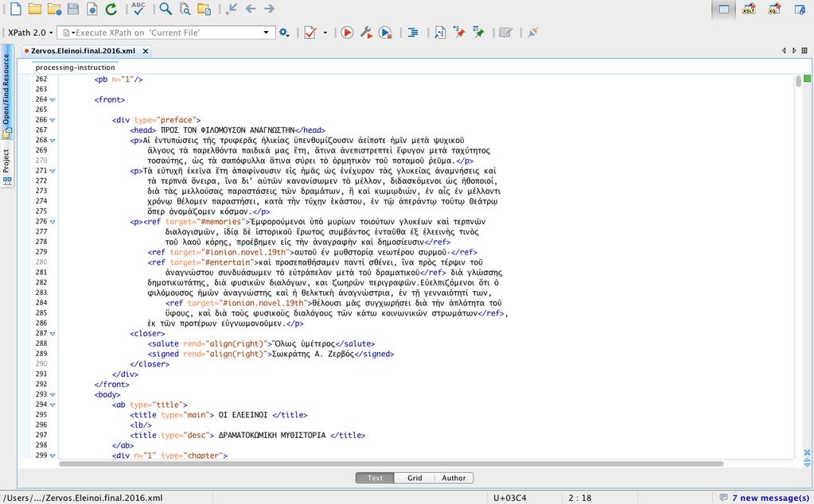The image size is (814, 504).
Task: Click the horizontal scrollbar thumb
Action: [391, 463]
